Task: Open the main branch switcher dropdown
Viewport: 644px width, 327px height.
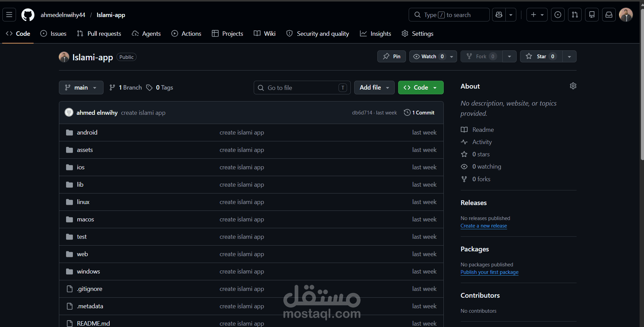Action: coord(81,88)
